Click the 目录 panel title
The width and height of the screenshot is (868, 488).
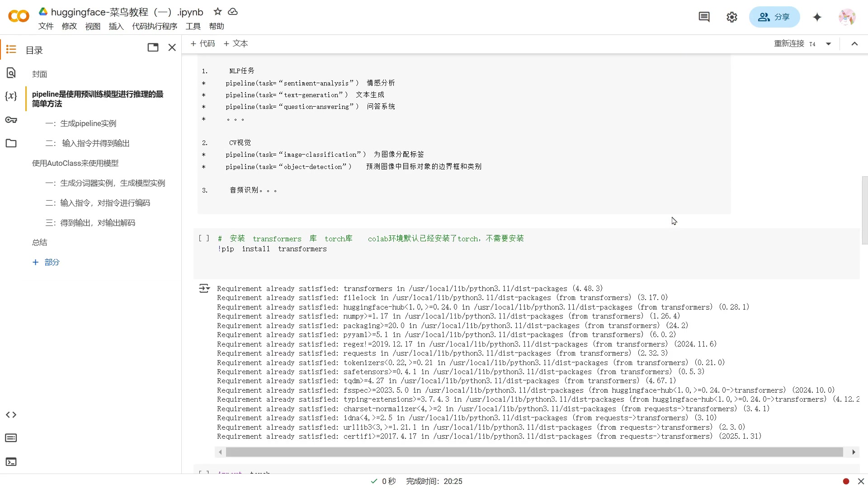(x=34, y=50)
